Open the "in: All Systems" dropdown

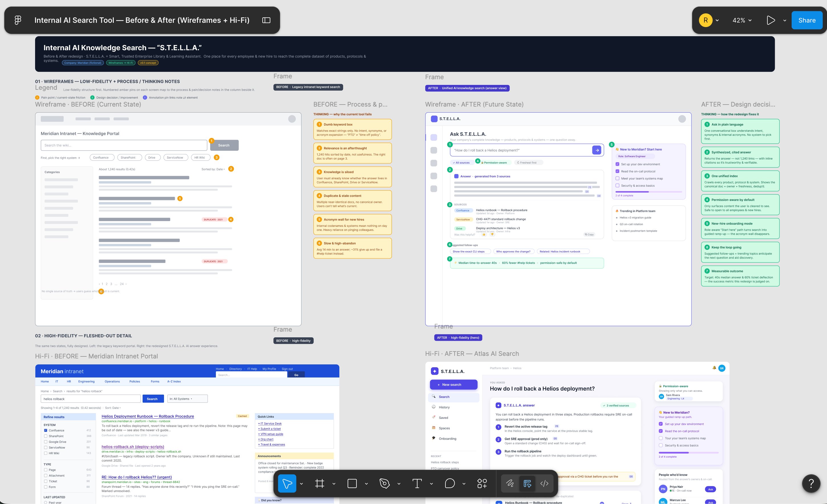pos(187,399)
